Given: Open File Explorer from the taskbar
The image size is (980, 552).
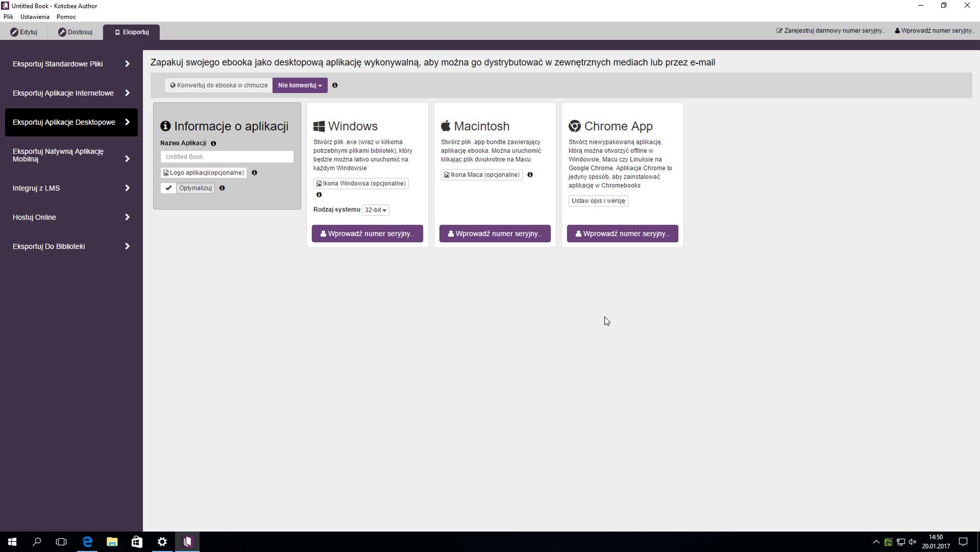Looking at the screenshot, I should (x=112, y=542).
